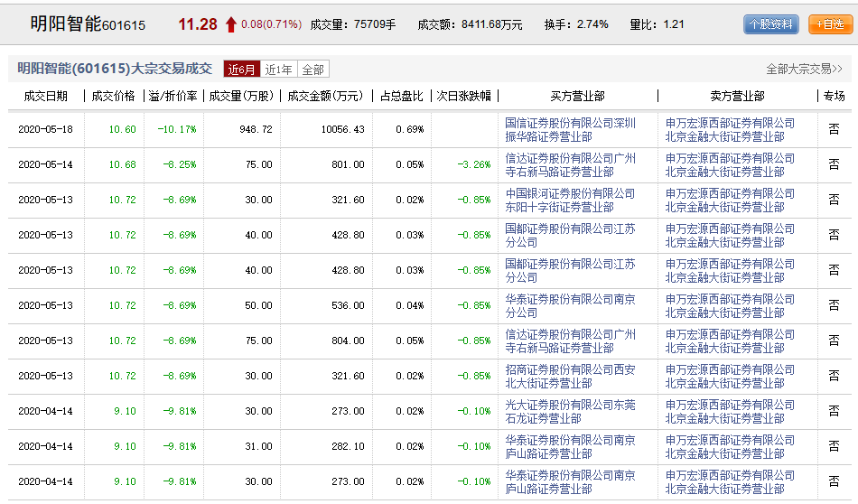The width and height of the screenshot is (858, 504).
Task: Click date cell 2020-05-14
Action: pyautogui.click(x=45, y=164)
